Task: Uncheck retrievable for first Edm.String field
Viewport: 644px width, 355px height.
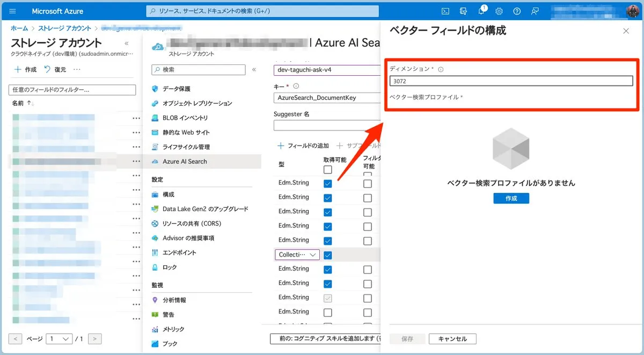Action: 327,183
